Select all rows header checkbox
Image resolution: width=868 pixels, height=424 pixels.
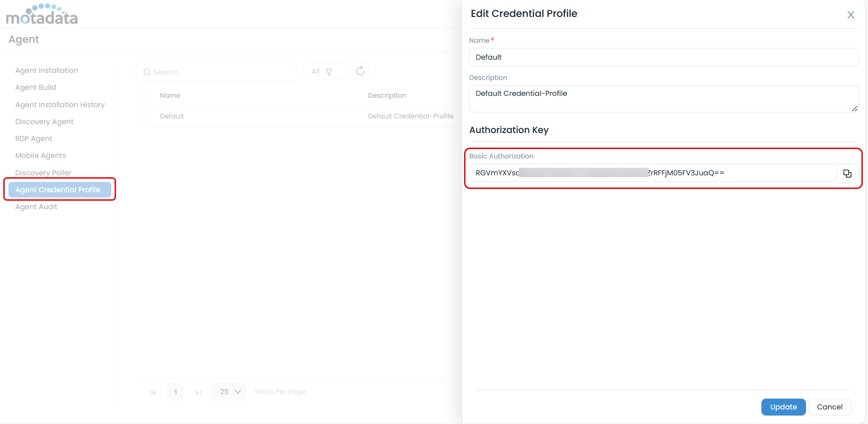click(144, 96)
